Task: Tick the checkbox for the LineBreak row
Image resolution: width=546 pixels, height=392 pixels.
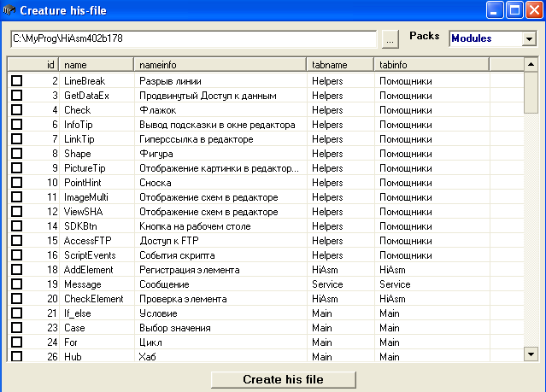Action: click(16, 81)
